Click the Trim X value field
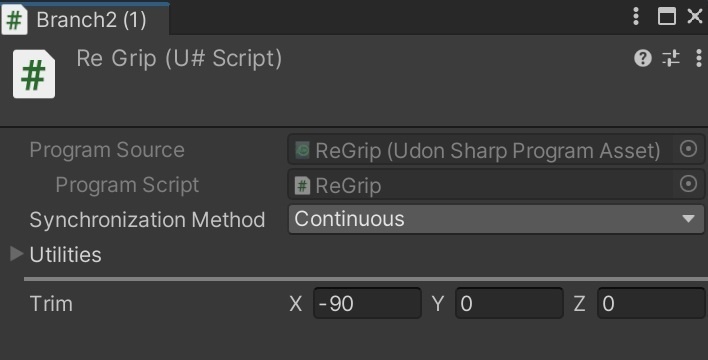708x360 pixels. (x=367, y=303)
